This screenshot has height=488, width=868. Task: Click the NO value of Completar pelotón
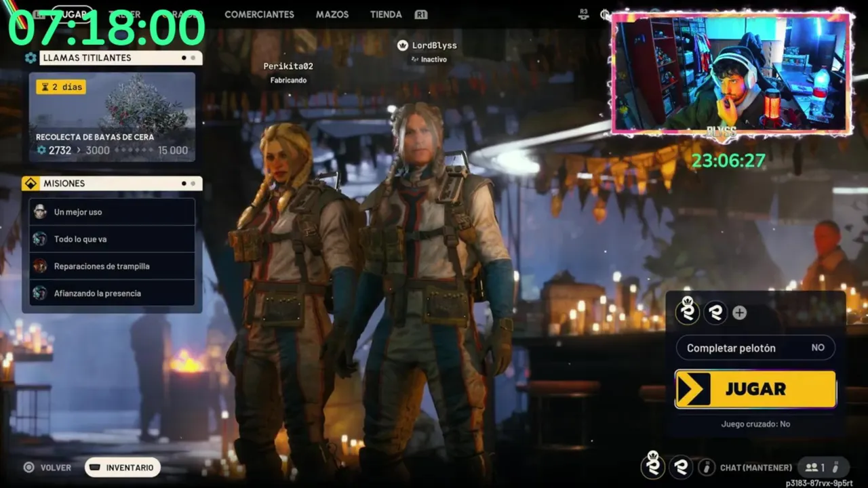click(x=818, y=348)
